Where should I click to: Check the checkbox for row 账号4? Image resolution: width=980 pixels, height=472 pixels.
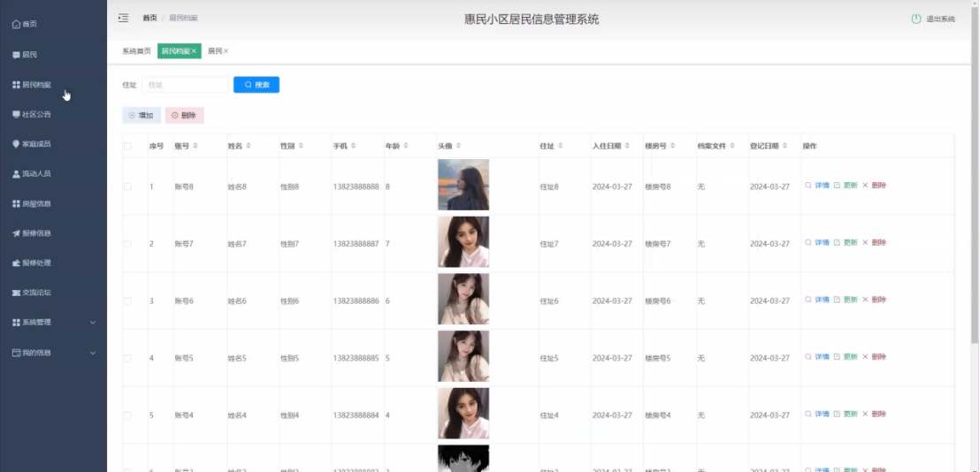point(127,415)
